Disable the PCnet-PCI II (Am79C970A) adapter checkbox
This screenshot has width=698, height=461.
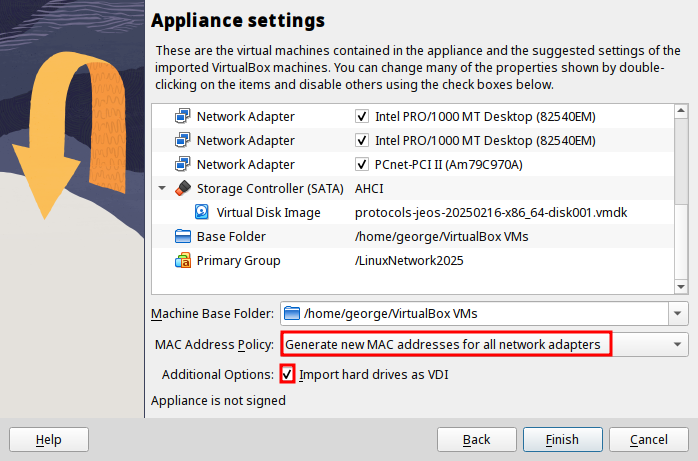point(362,164)
